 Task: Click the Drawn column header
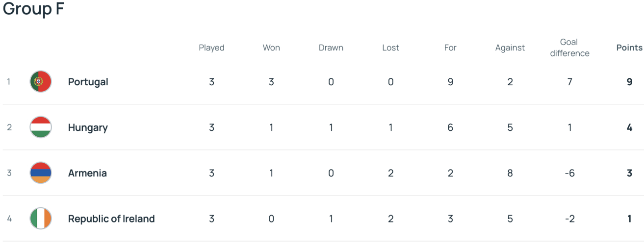coord(331,48)
